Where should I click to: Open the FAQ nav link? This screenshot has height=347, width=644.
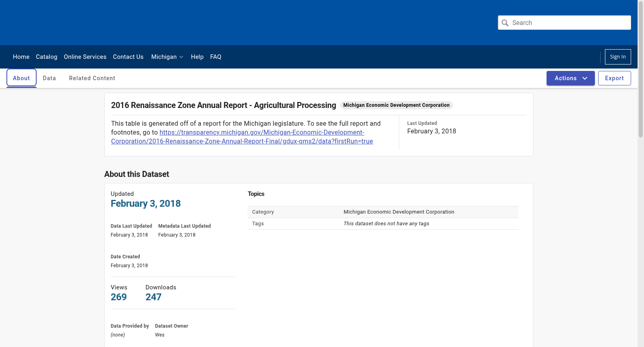click(216, 57)
